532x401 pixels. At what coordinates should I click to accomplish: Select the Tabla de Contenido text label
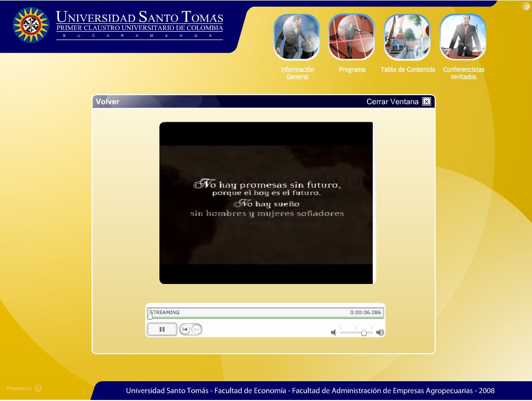click(408, 70)
